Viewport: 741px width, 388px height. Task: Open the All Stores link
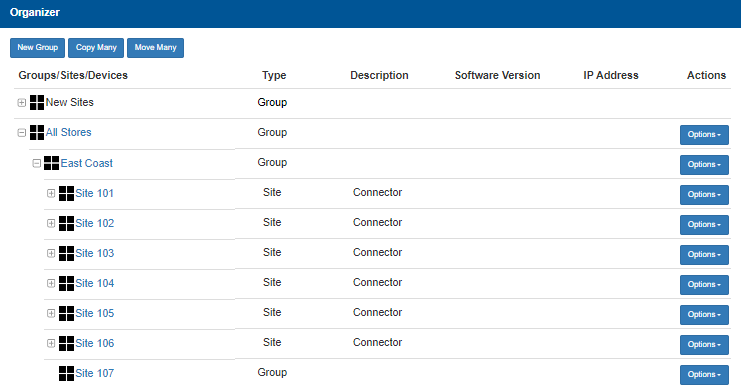tap(69, 132)
